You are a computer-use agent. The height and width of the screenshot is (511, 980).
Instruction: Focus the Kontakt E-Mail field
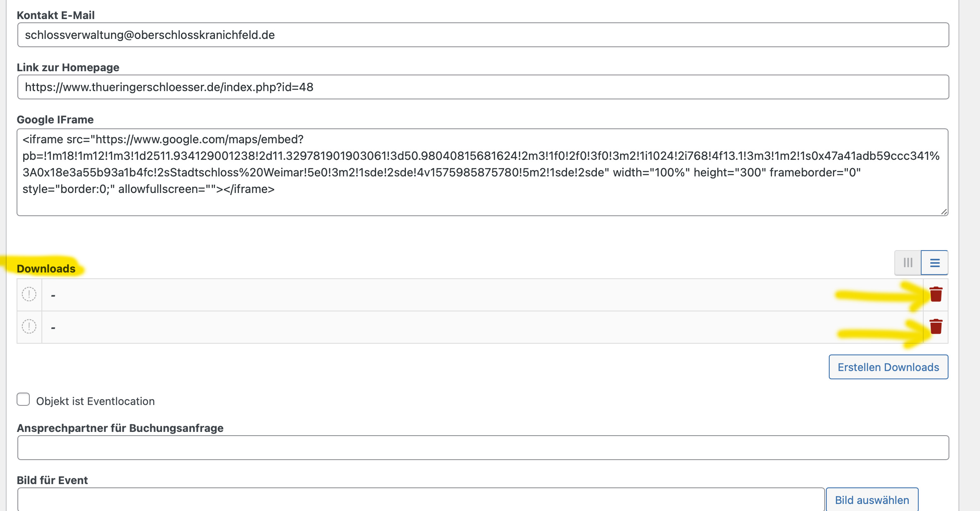(483, 35)
